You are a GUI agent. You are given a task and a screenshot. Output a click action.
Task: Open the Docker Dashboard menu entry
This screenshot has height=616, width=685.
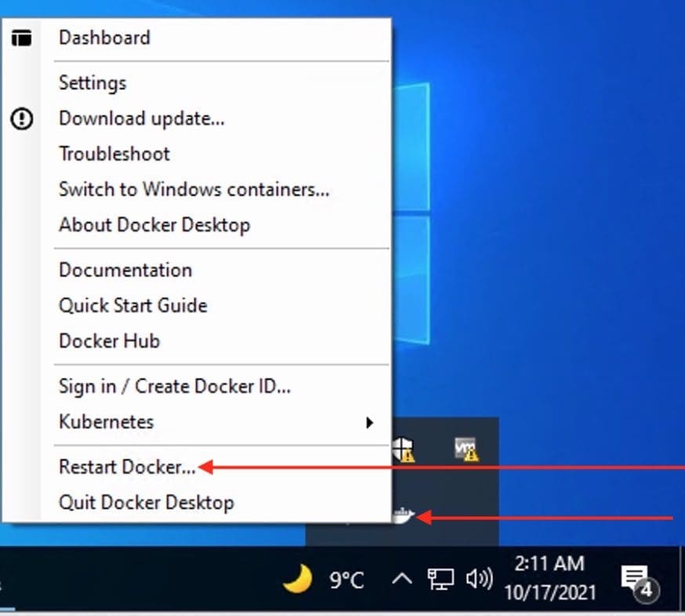pyautogui.click(x=104, y=38)
